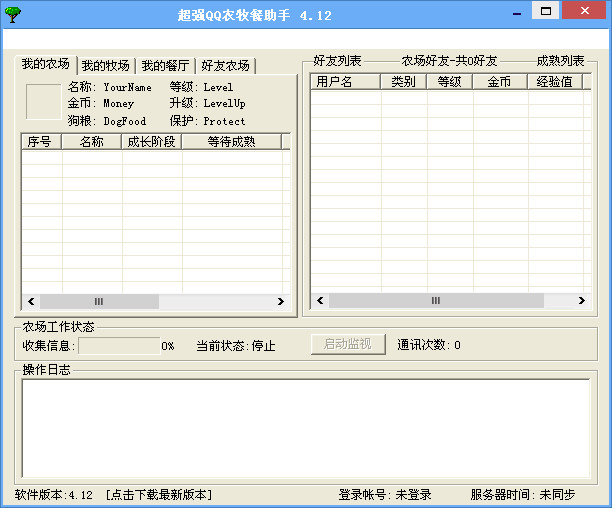Switch to the 我的农场 tab

[x=46, y=64]
